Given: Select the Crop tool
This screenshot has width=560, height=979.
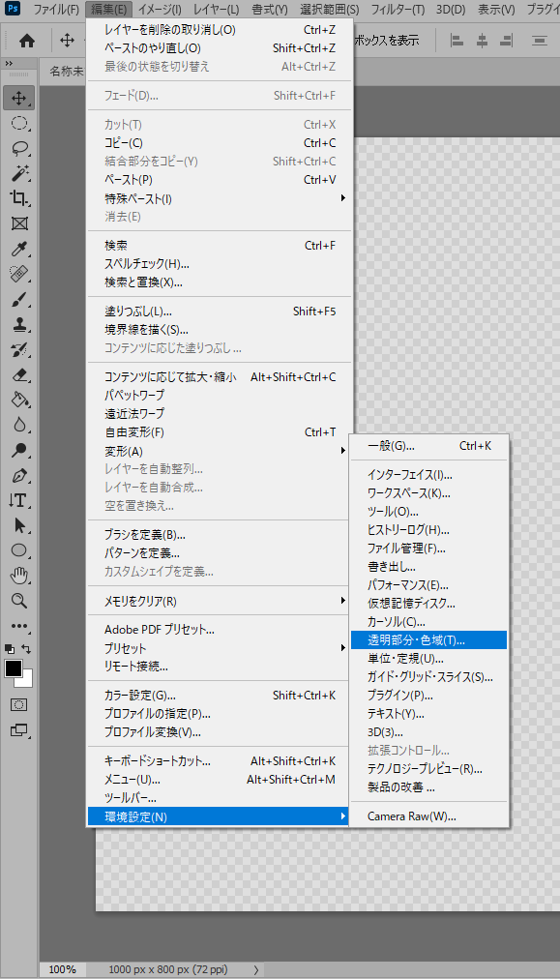Looking at the screenshot, I should [19, 198].
